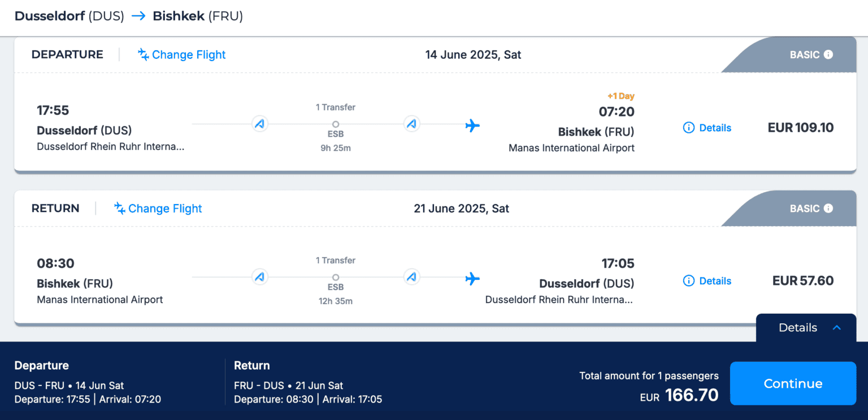Image resolution: width=868 pixels, height=420 pixels.
Task: Select the return BASIC fare tab
Action: click(804, 209)
